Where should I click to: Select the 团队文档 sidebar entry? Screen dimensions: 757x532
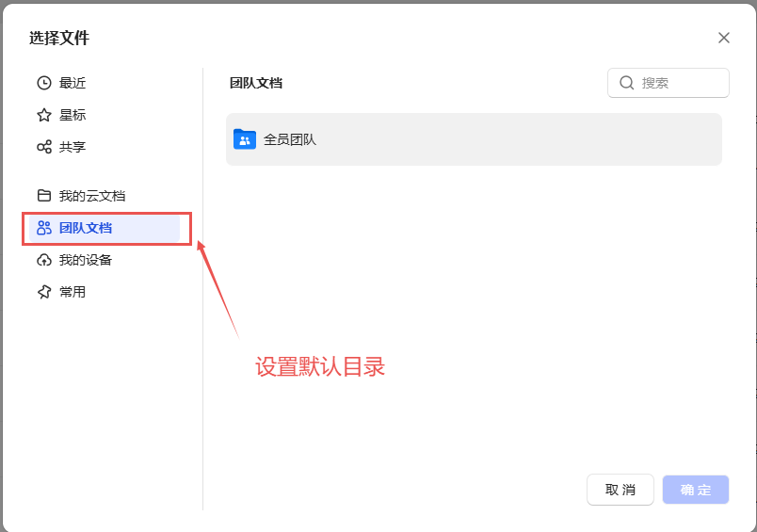click(86, 228)
